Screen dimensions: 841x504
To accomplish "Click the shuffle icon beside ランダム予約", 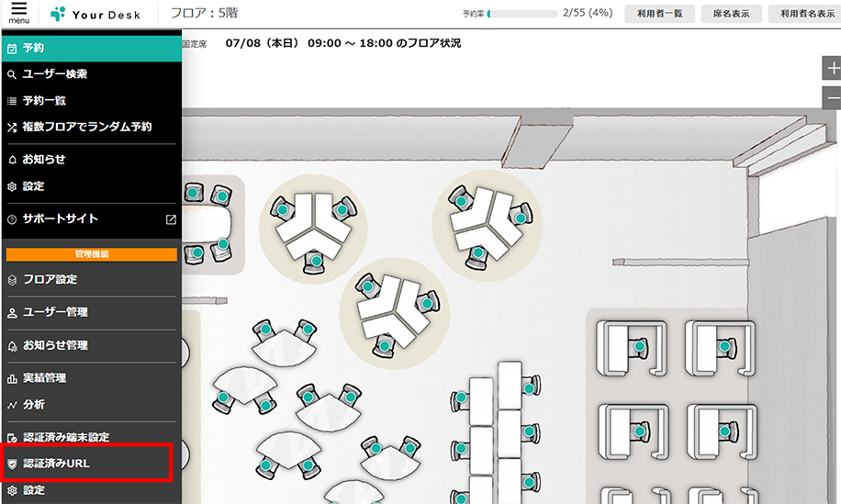I will point(12,128).
